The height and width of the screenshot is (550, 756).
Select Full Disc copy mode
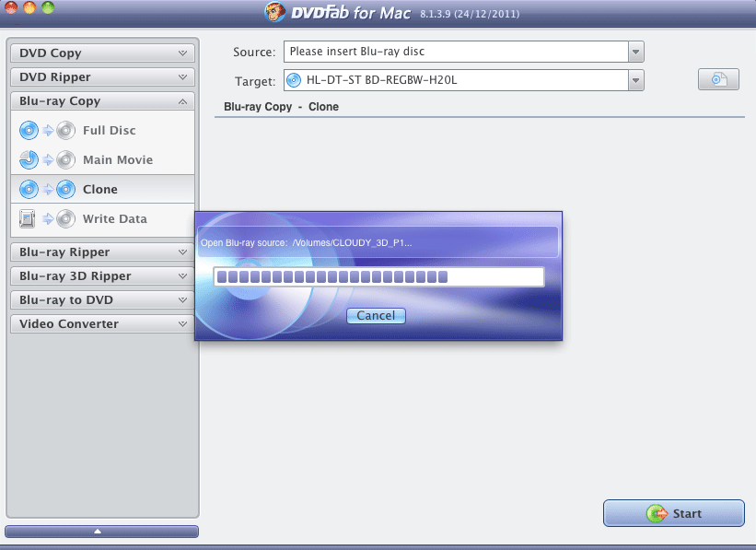pyautogui.click(x=103, y=130)
